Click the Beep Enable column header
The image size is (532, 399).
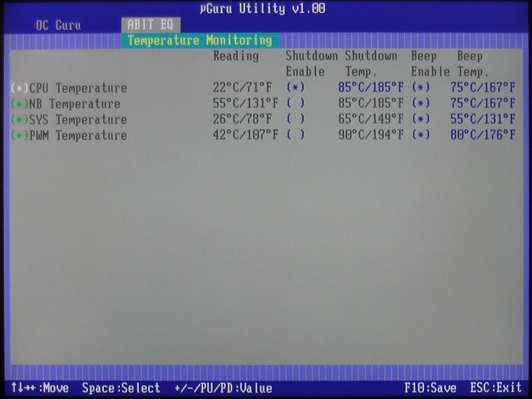coord(430,64)
